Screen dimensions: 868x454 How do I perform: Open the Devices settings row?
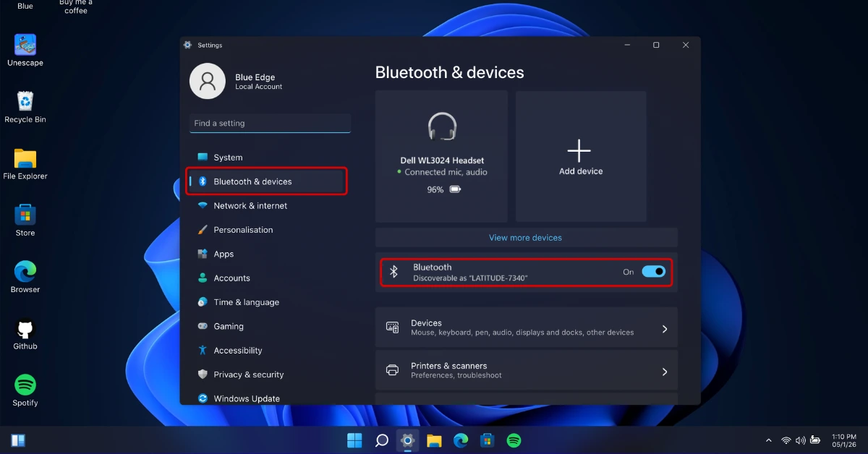point(527,327)
